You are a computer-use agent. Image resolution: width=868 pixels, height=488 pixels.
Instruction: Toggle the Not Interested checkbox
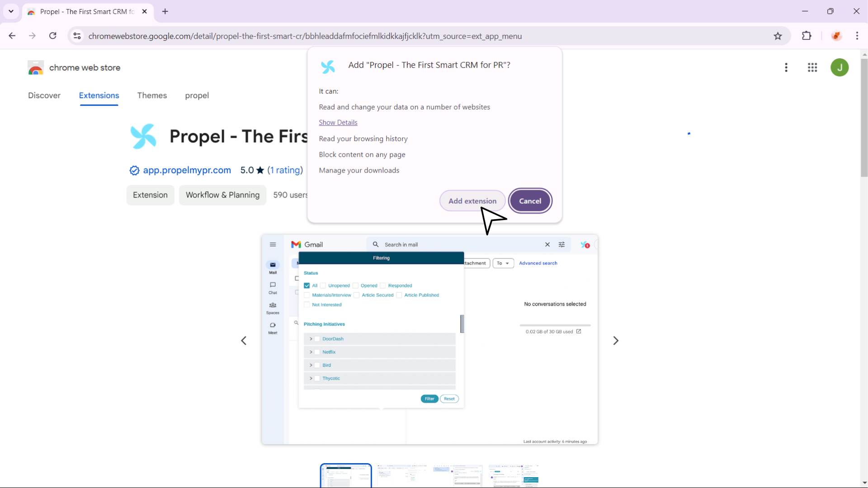point(307,305)
